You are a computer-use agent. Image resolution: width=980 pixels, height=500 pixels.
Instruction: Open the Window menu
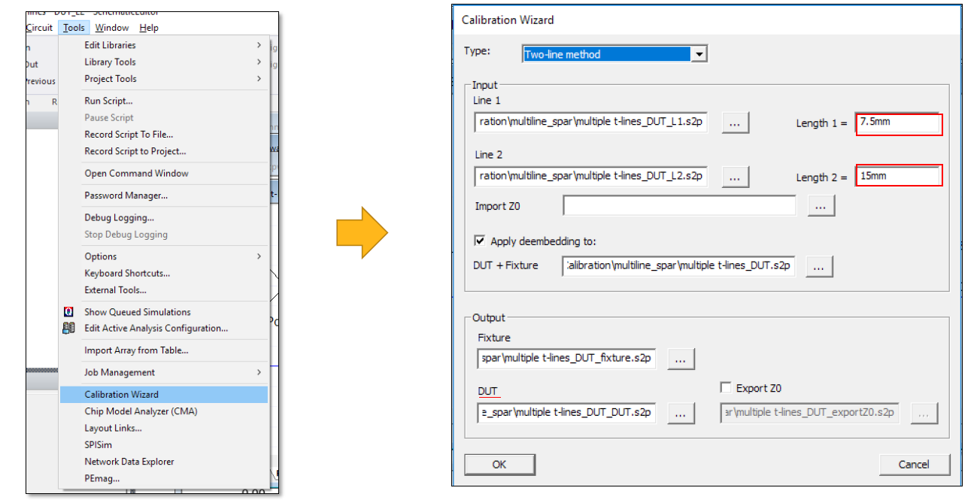coord(112,28)
